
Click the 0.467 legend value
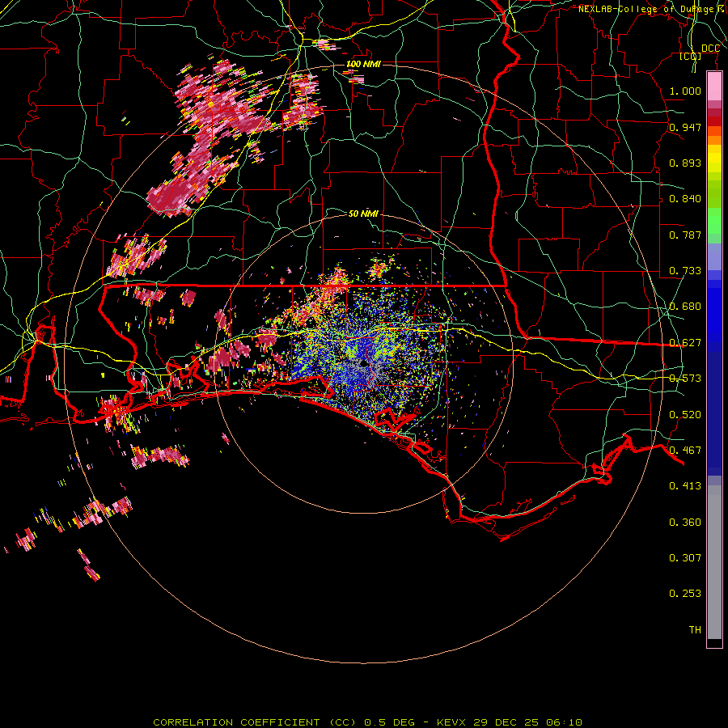pyautogui.click(x=685, y=451)
